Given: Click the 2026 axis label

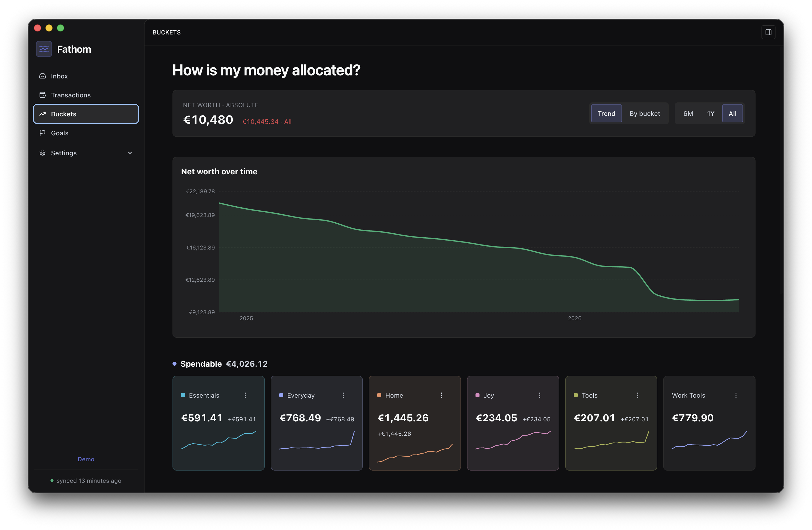Looking at the screenshot, I should point(574,318).
